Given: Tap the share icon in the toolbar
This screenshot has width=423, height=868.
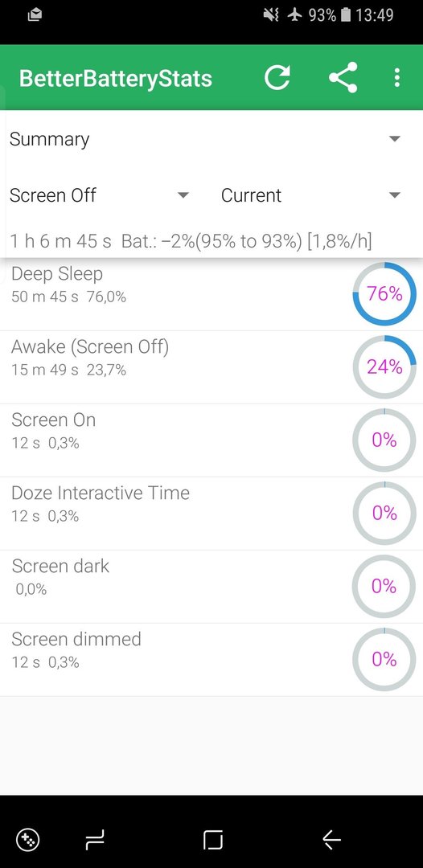Looking at the screenshot, I should pos(343,77).
